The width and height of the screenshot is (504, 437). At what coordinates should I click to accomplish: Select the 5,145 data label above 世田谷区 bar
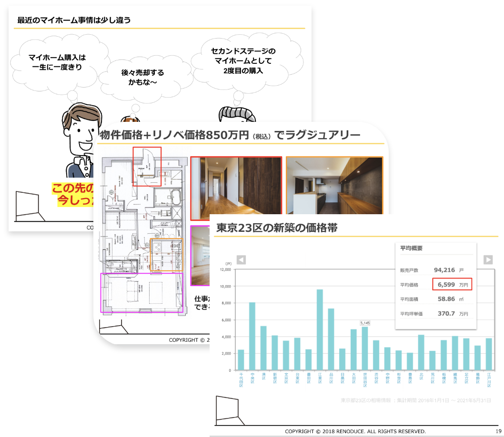tap(365, 323)
